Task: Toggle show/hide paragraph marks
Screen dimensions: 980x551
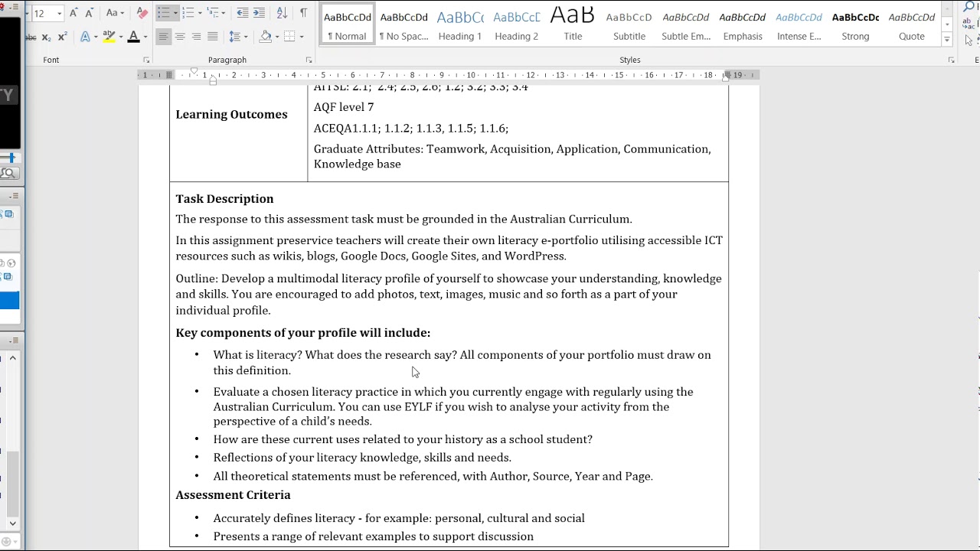Action: click(304, 13)
